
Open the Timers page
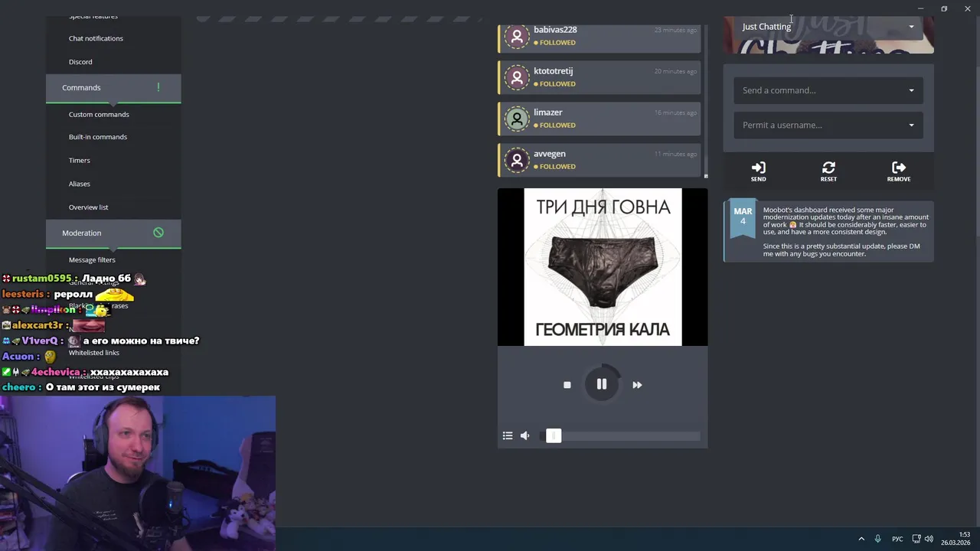point(80,161)
